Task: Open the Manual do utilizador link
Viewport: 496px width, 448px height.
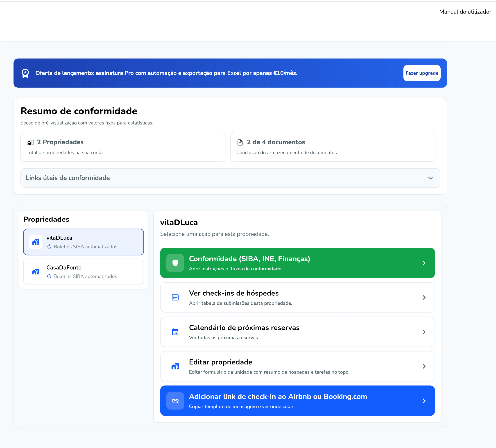Action: 465,12
